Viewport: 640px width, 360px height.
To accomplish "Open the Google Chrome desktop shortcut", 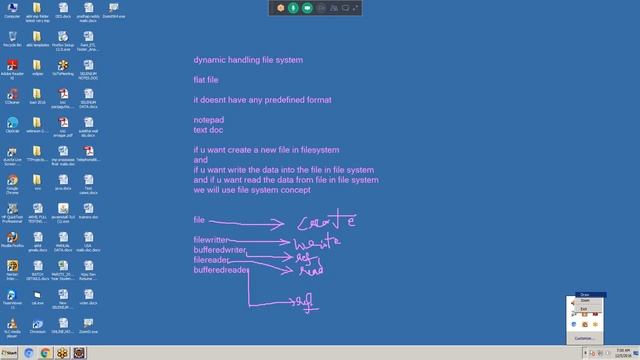I will point(12,184).
